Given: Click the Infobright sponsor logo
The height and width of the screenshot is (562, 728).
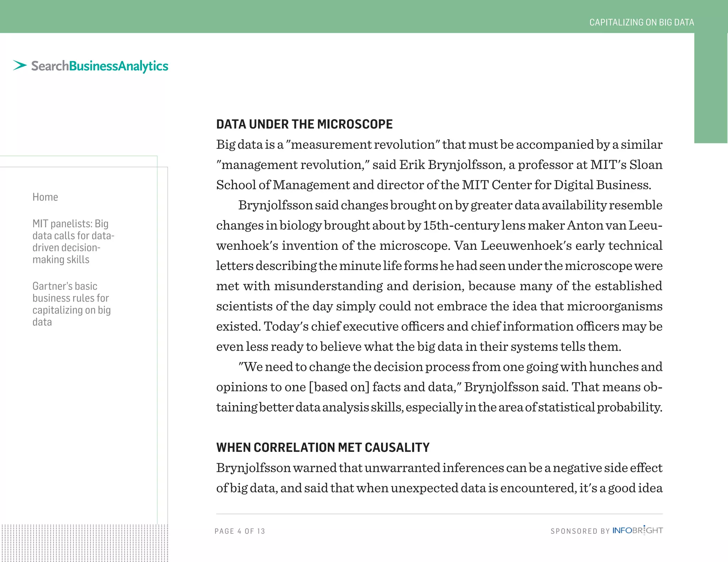Looking at the screenshot, I should click(637, 530).
